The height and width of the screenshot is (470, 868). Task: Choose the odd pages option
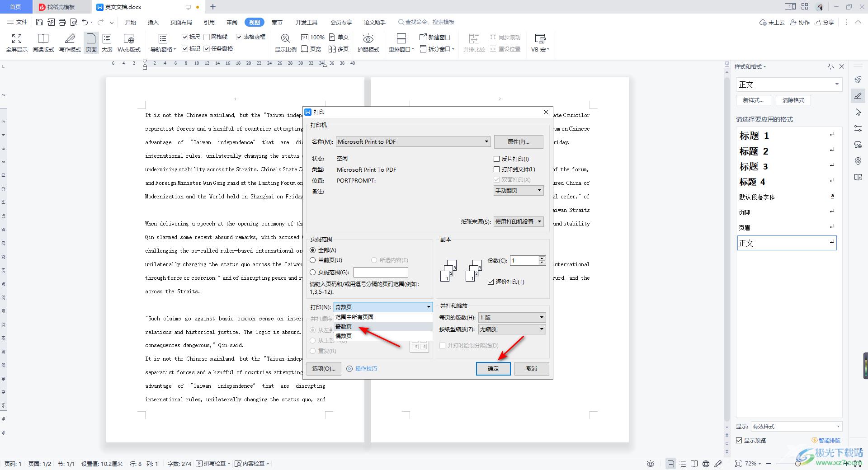383,326
